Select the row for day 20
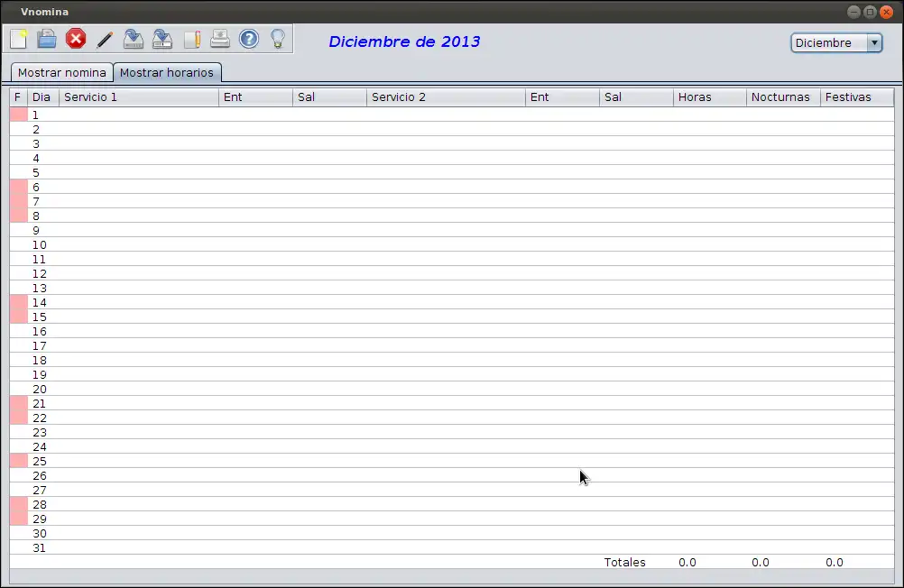 coord(452,389)
